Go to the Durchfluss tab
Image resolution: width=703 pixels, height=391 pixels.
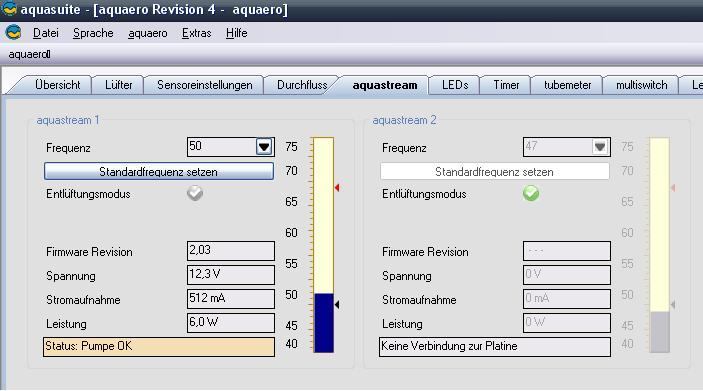[x=302, y=85]
